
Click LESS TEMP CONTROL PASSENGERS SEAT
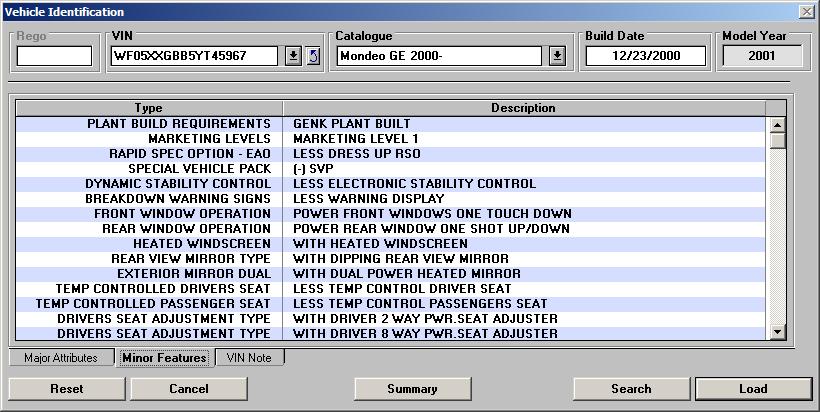(420, 304)
